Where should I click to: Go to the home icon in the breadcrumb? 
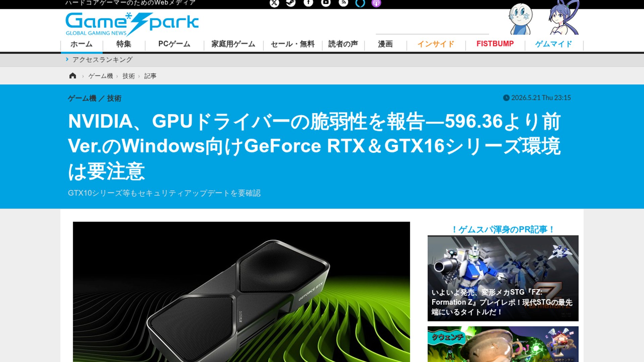(72, 76)
